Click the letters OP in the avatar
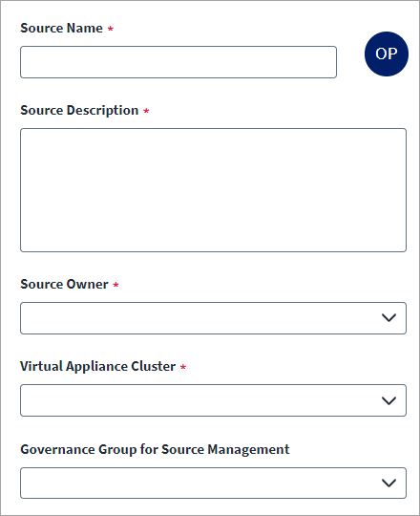This screenshot has height=516, width=420. coord(387,54)
